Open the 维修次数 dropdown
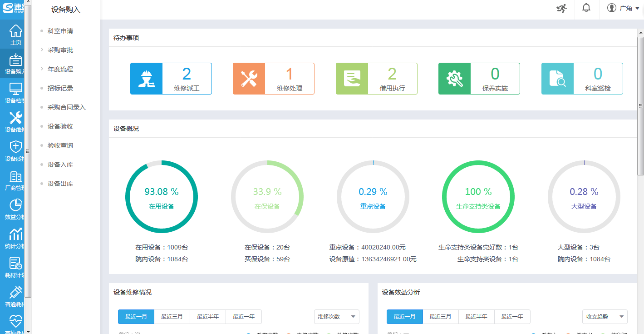The width and height of the screenshot is (644, 334). pyautogui.click(x=337, y=317)
